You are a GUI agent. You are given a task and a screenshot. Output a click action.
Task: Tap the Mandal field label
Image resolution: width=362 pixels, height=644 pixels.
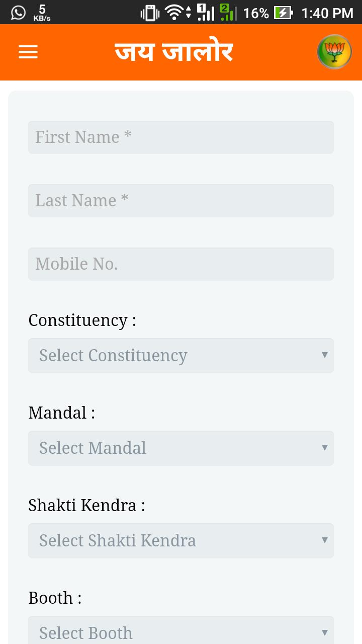[x=61, y=413]
